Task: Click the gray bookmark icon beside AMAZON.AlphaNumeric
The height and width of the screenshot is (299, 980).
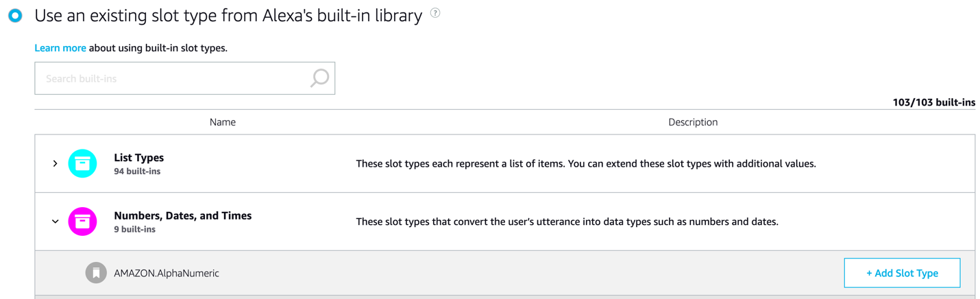Action: click(96, 273)
